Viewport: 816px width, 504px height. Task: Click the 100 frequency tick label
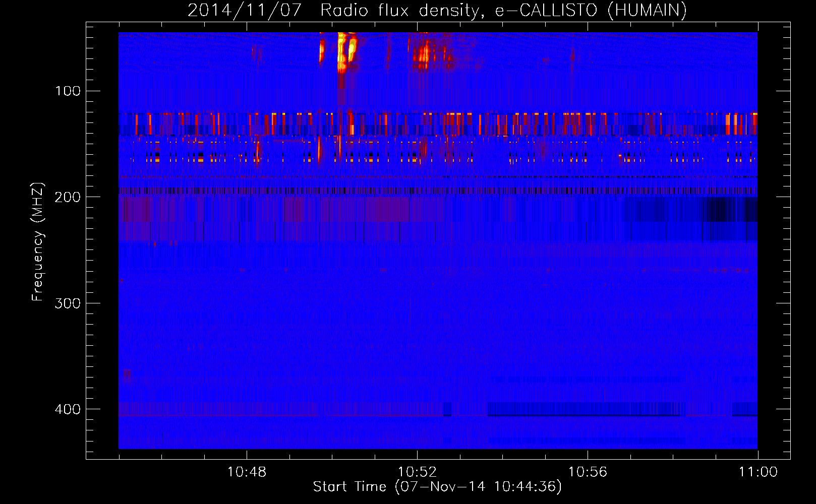point(68,91)
